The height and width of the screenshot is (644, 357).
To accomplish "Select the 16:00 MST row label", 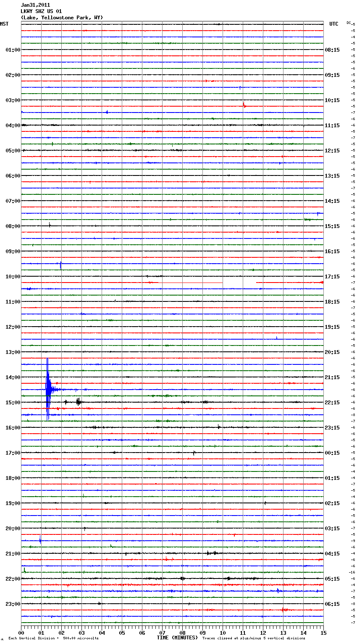I will coord(13,428).
